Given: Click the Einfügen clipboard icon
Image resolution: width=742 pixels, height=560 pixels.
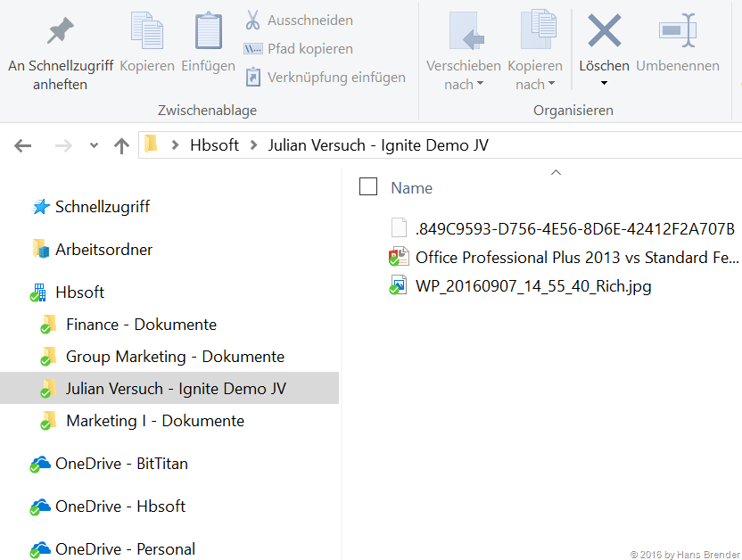Looking at the screenshot, I should [208, 32].
